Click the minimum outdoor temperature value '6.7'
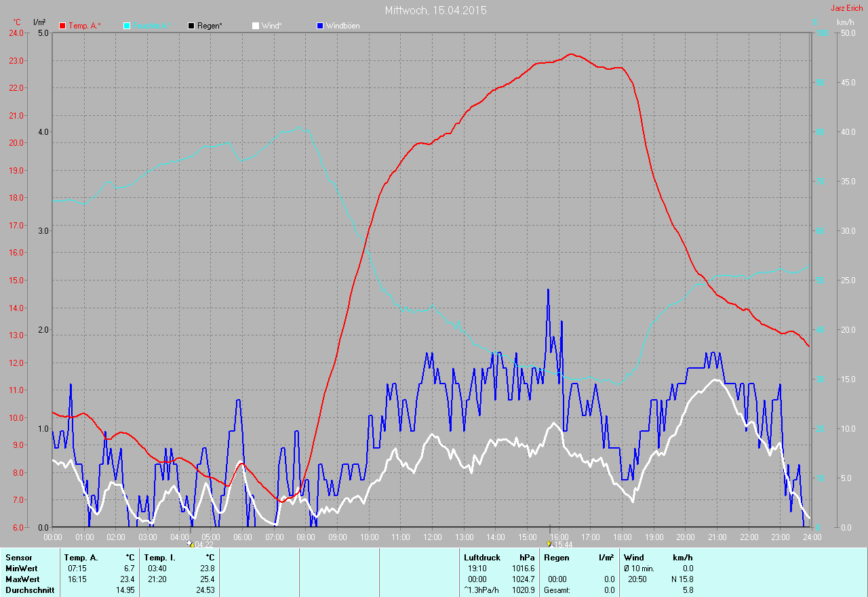The height and width of the screenshot is (597, 868). click(x=130, y=569)
